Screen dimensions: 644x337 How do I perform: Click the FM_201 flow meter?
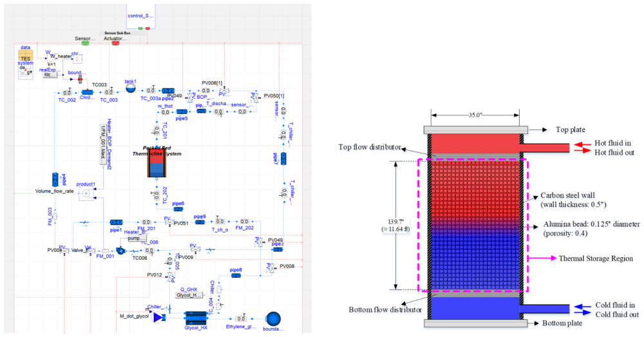[147, 222]
